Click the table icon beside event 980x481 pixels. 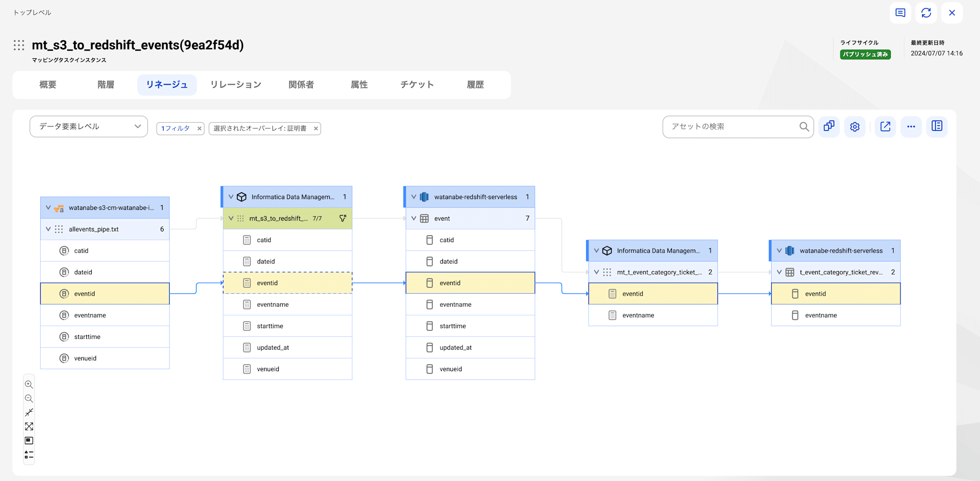click(x=424, y=219)
